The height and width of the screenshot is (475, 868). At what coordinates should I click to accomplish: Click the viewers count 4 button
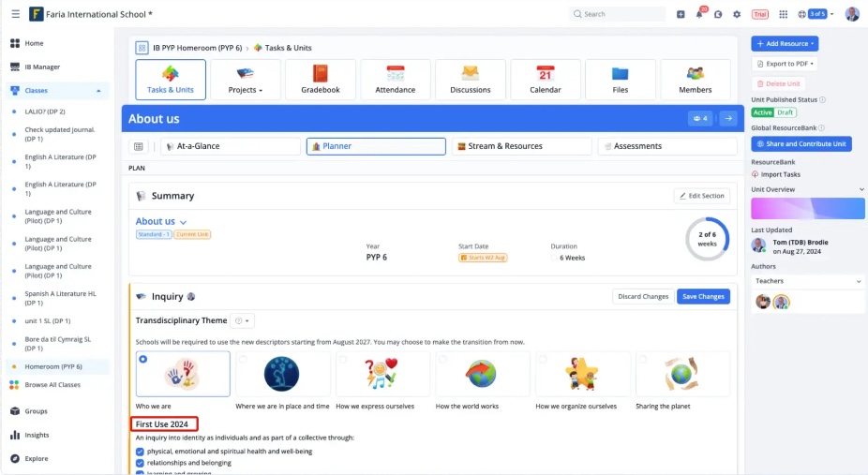click(700, 118)
